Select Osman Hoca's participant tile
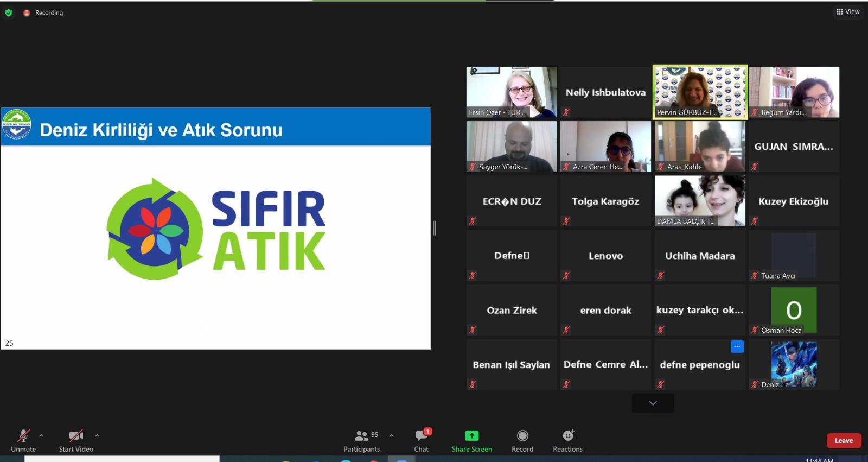Screen dimensions: 868x462 click(794, 309)
